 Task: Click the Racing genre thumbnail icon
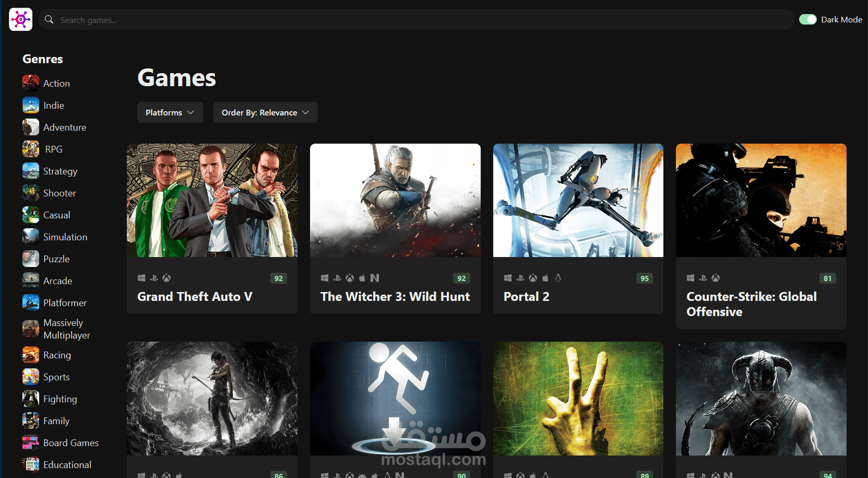coord(31,355)
